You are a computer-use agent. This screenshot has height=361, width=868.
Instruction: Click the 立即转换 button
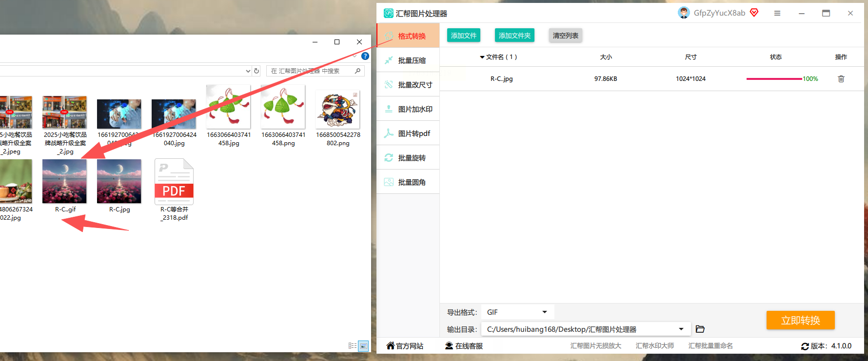(800, 320)
